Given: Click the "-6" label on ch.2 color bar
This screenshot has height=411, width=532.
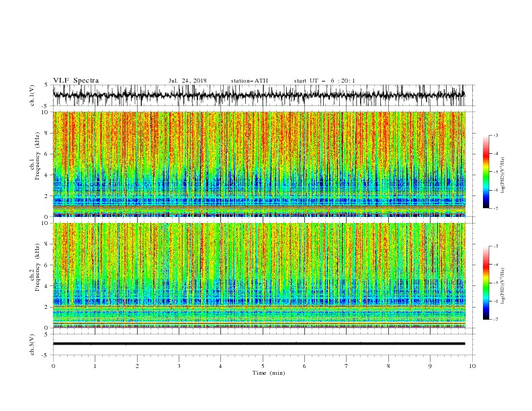Looking at the screenshot, I should tap(496, 301).
